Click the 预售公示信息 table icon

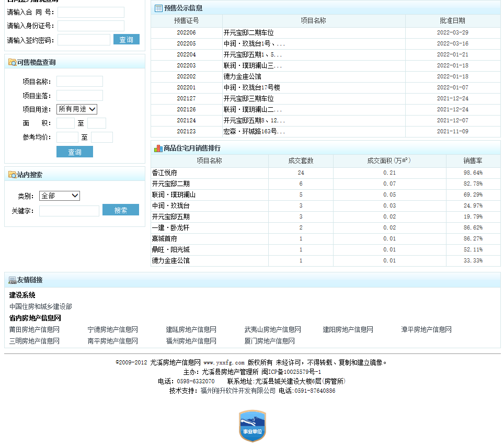pos(158,8)
